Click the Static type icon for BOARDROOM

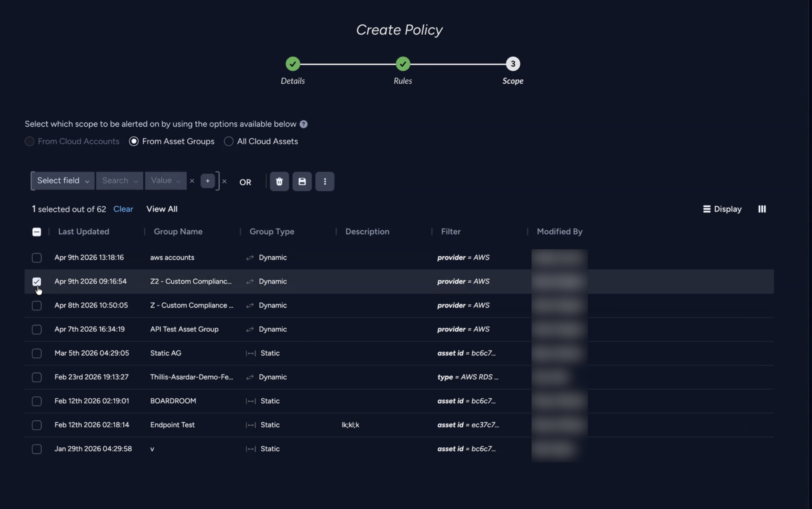tap(251, 401)
